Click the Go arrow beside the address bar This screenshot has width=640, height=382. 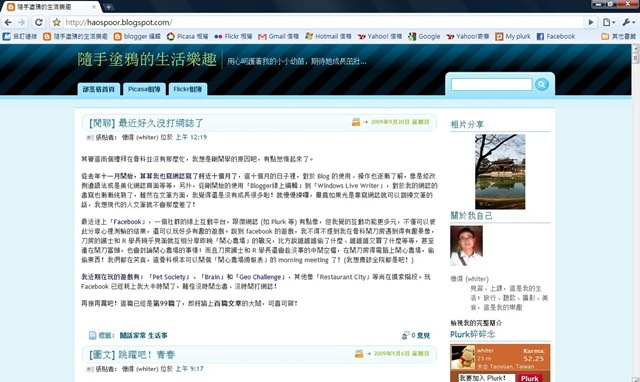click(x=590, y=22)
